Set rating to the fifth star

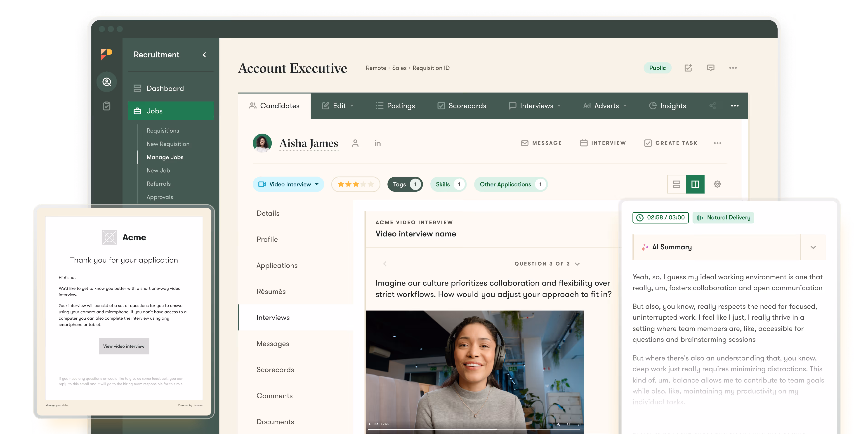(x=371, y=184)
